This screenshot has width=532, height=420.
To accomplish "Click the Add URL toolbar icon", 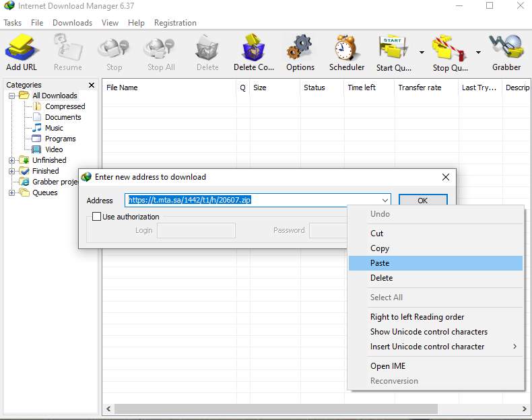I will coord(22,52).
